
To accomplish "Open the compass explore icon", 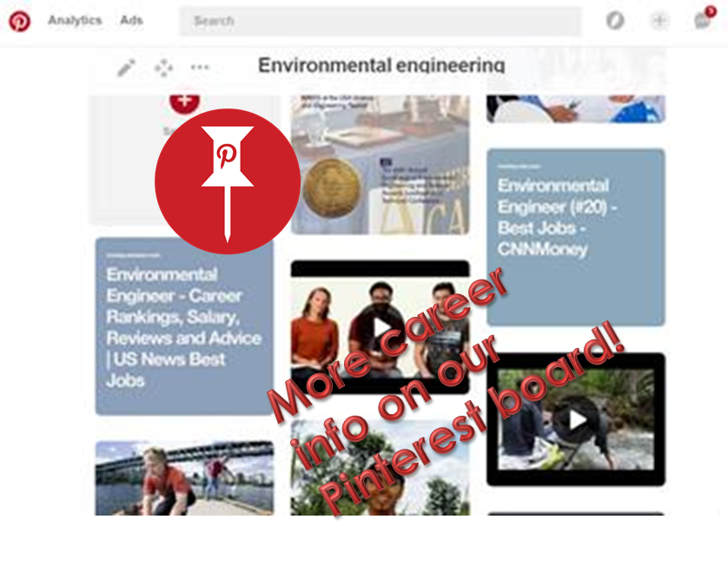I will [x=615, y=21].
